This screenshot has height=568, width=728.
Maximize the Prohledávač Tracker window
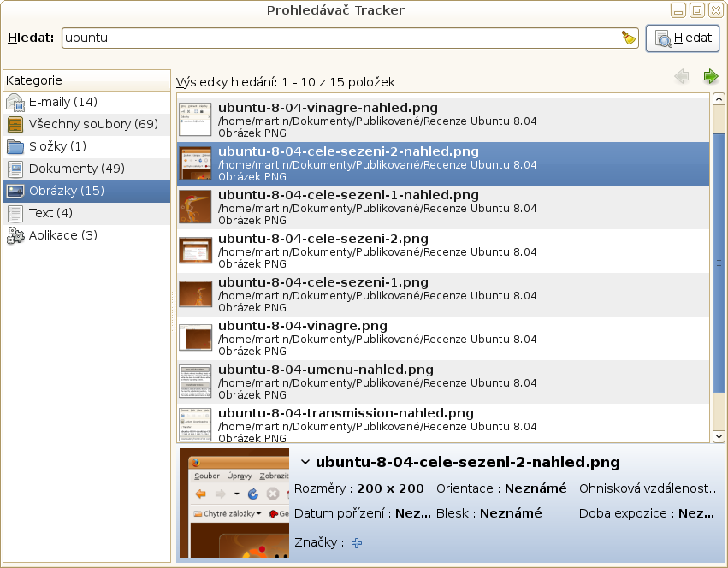pos(697,10)
